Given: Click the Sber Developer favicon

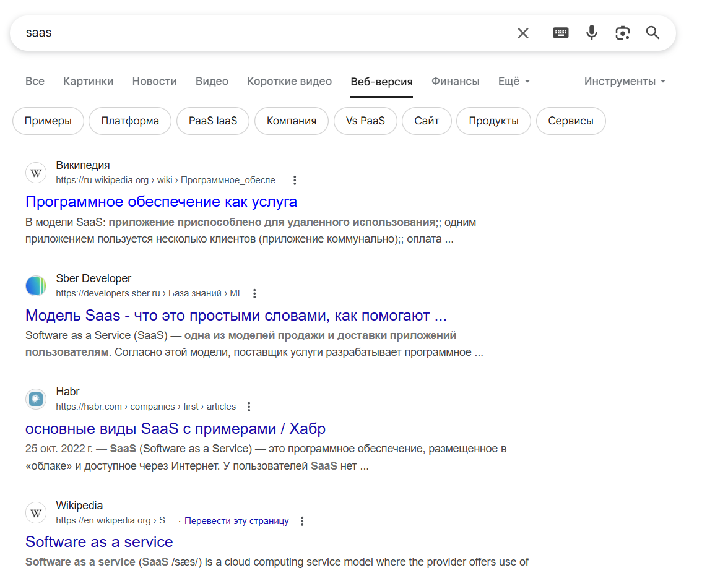Looking at the screenshot, I should [36, 286].
